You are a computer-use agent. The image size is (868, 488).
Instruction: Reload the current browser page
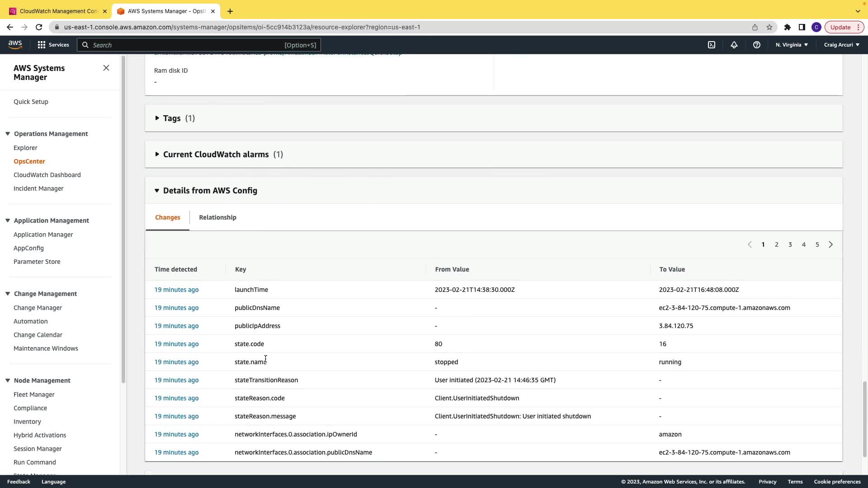pos(39,27)
